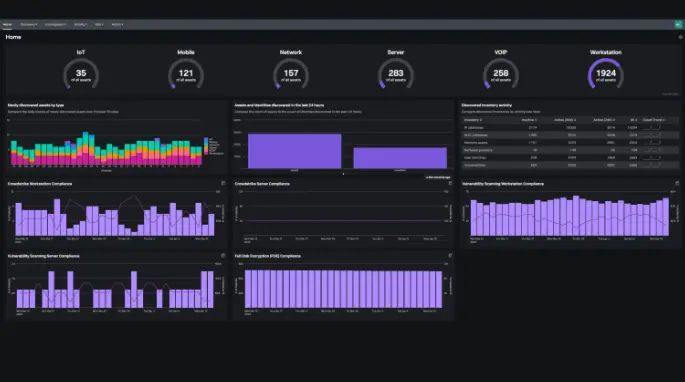
Task: Click the larger assets bar in 24-hour chart
Action: (294, 151)
